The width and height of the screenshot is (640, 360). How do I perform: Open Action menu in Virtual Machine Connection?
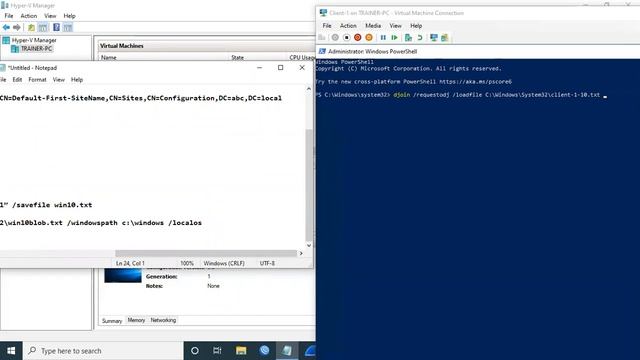tap(348, 26)
